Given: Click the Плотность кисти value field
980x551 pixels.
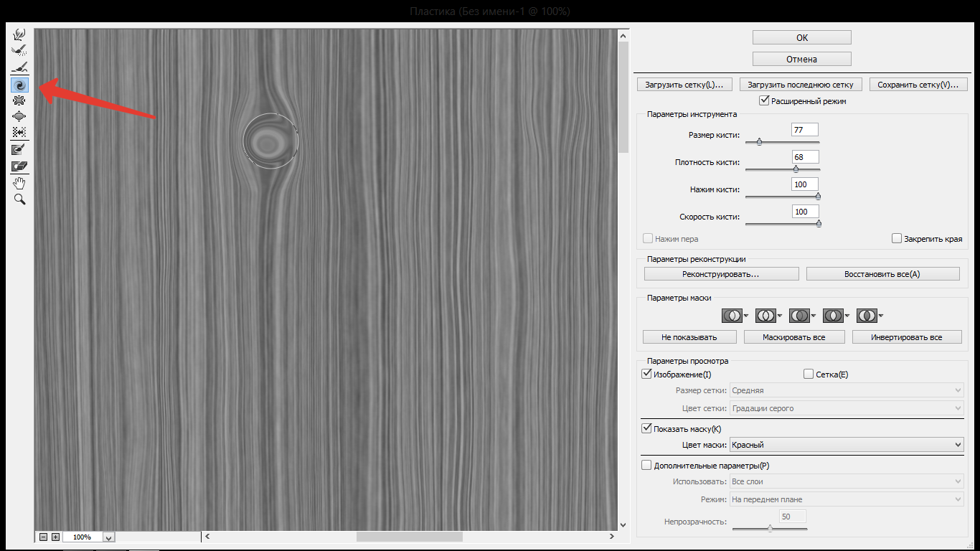Looking at the screenshot, I should pos(805,157).
